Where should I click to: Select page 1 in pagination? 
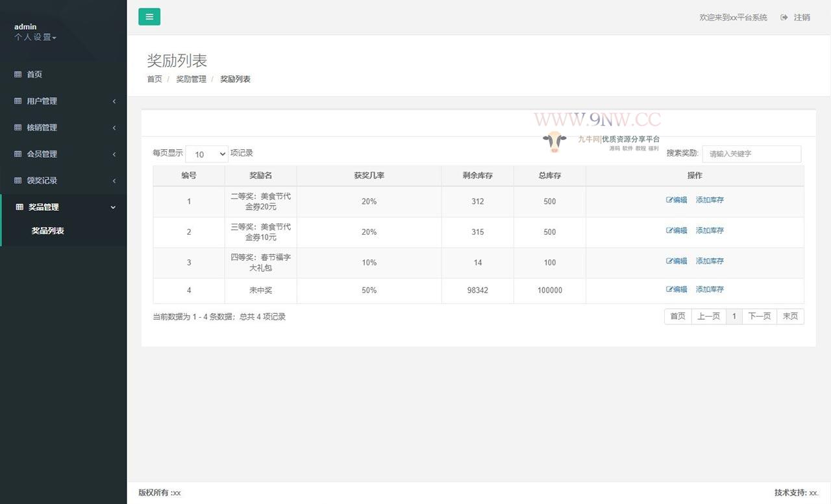click(734, 317)
